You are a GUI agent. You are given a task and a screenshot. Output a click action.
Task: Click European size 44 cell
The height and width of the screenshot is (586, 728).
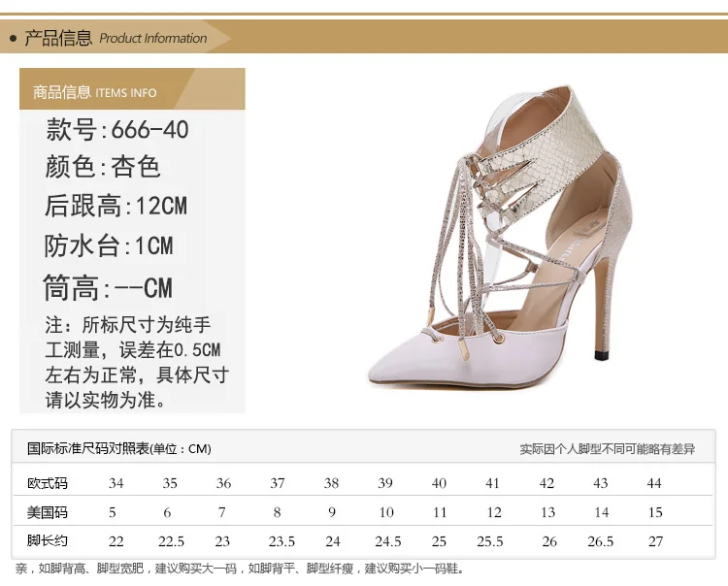pos(654,483)
